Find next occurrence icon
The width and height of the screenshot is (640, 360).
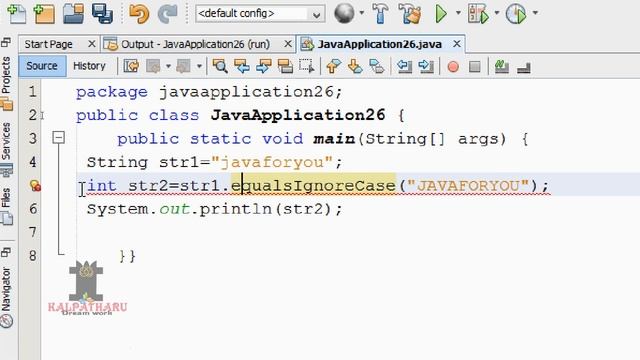click(x=264, y=66)
